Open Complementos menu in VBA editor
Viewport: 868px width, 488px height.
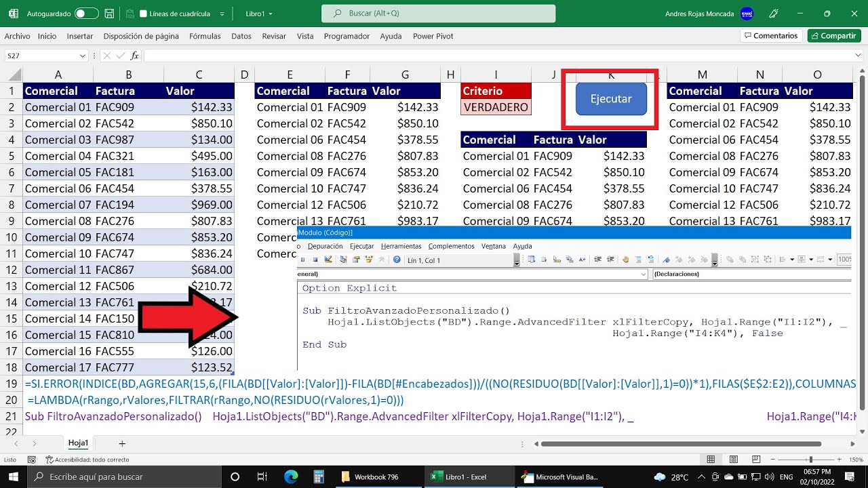(x=452, y=246)
